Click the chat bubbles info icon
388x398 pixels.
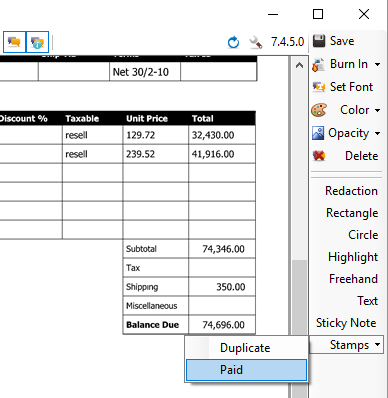click(x=37, y=42)
